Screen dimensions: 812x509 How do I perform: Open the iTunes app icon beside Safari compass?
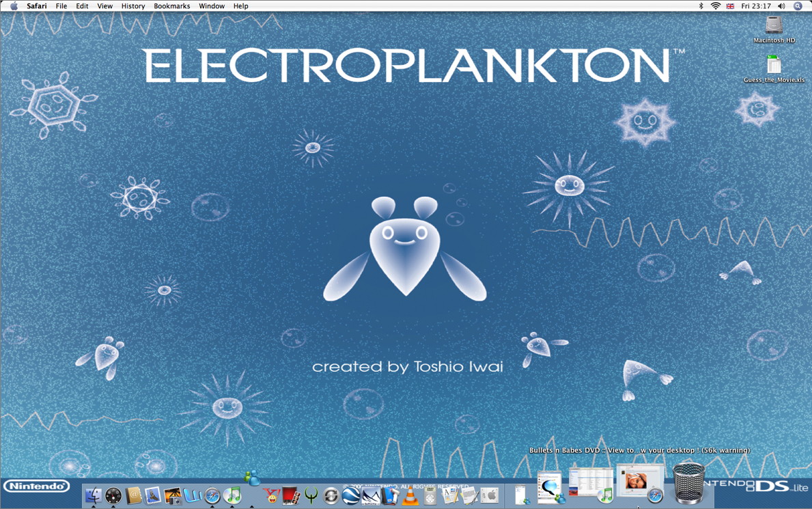click(x=232, y=496)
